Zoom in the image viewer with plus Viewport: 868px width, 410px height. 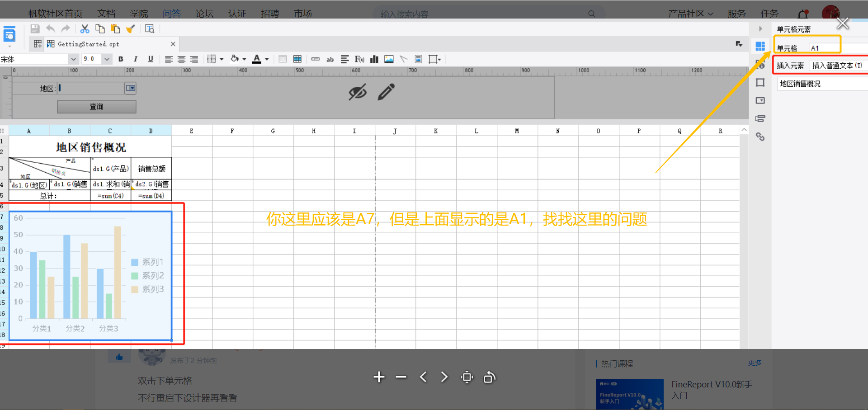[x=379, y=377]
